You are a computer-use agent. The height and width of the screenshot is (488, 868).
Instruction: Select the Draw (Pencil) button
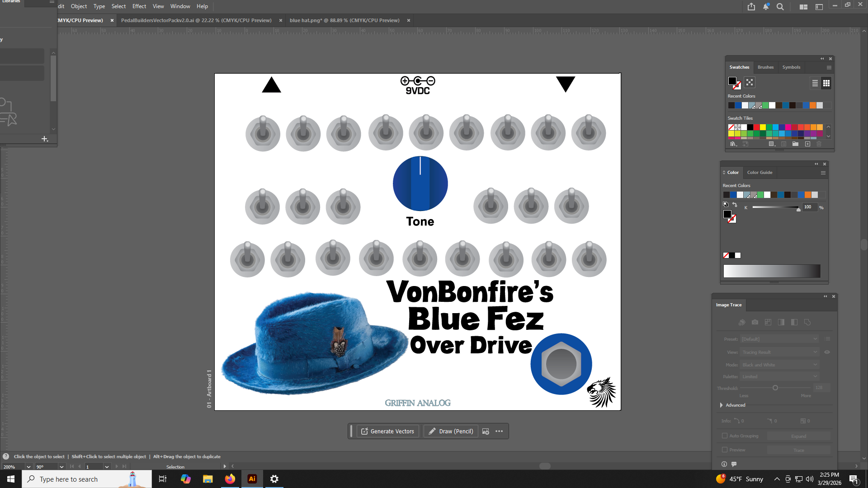(451, 431)
